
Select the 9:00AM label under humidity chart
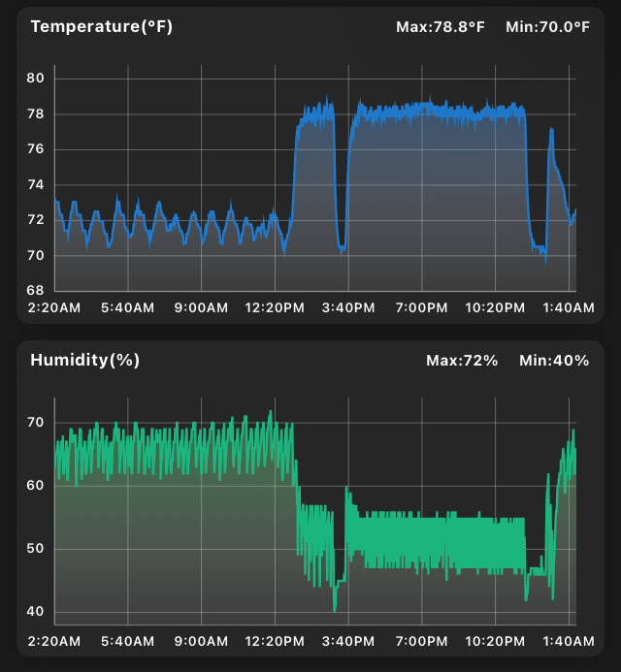tap(201, 641)
